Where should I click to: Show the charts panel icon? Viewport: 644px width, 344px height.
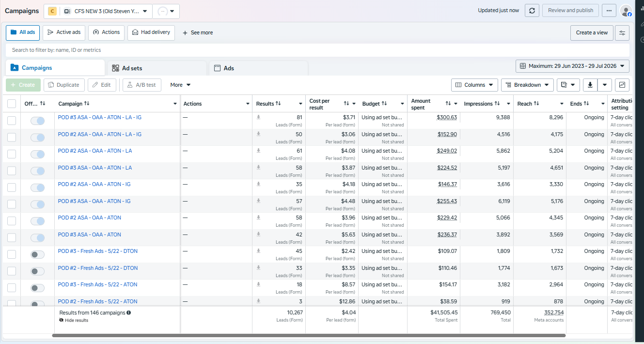[622, 85]
